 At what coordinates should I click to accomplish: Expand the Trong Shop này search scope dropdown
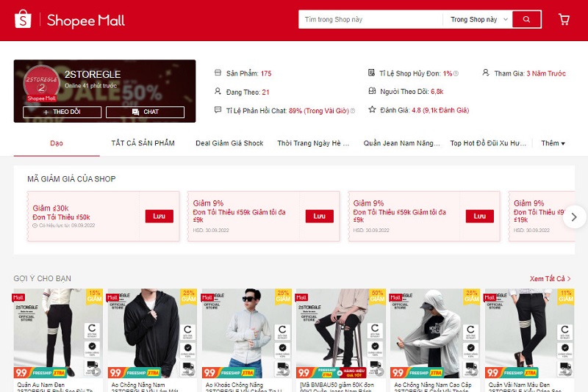[x=478, y=20]
